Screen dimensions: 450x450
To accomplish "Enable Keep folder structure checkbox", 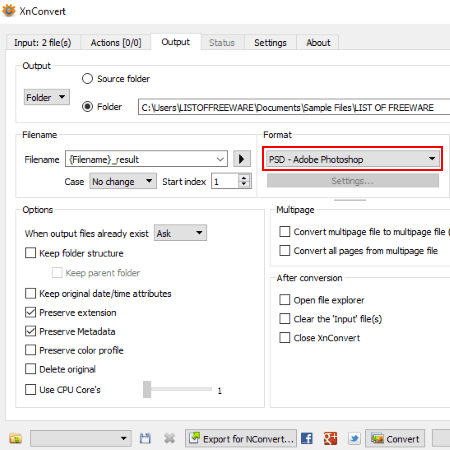I will [x=30, y=253].
